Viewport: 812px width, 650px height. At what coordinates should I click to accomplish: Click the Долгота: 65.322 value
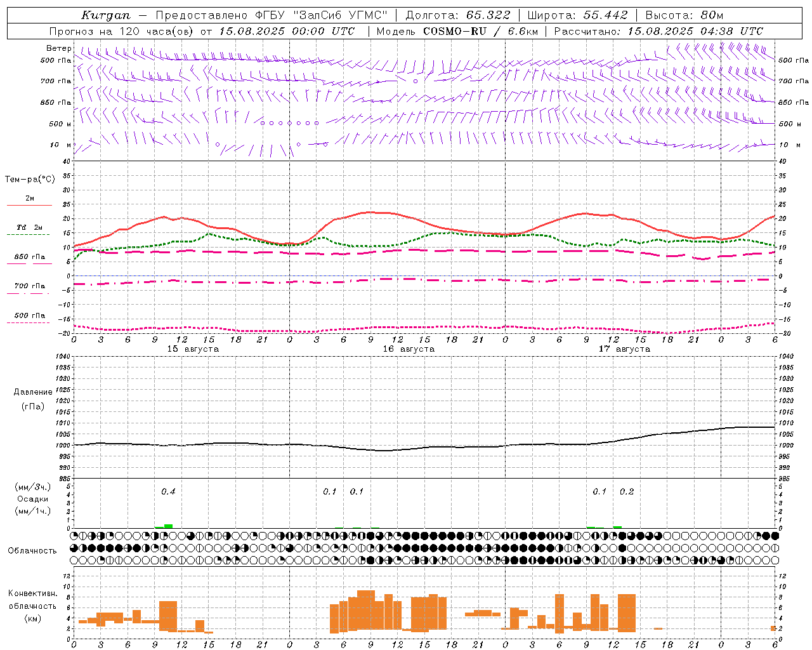(x=458, y=15)
